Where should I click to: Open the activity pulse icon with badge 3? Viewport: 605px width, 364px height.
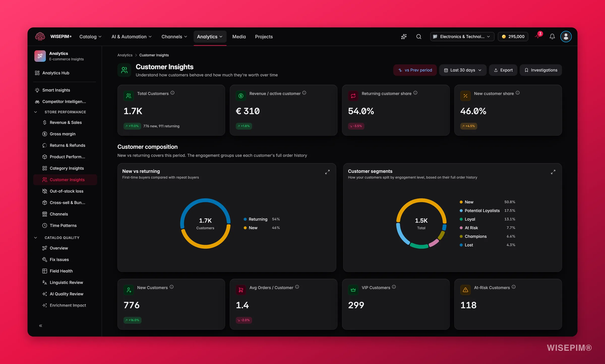538,36
